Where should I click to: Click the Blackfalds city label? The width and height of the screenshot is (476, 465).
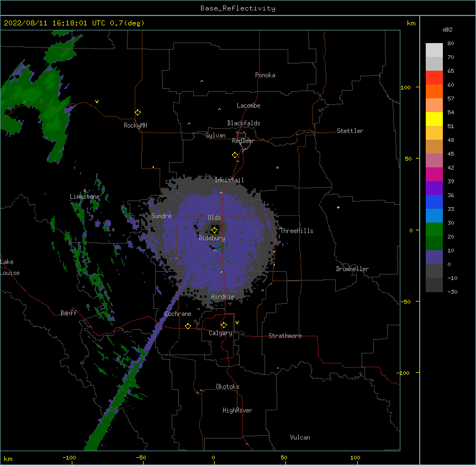click(x=244, y=123)
